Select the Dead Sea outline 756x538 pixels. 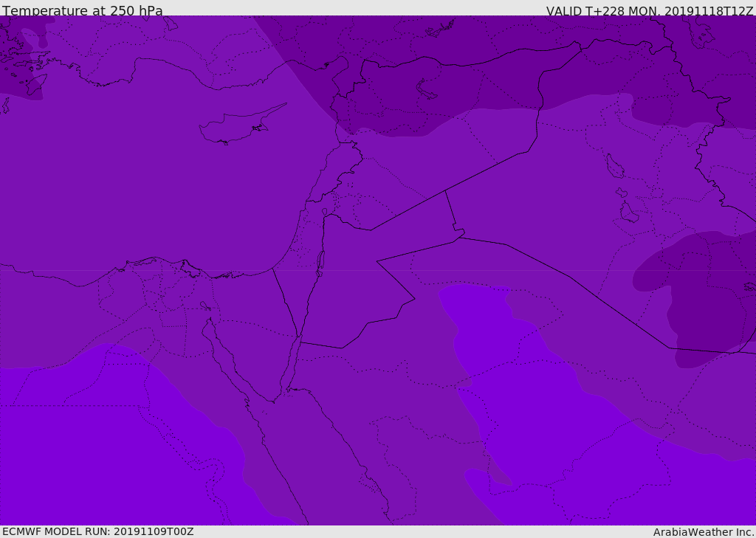[x=320, y=261]
